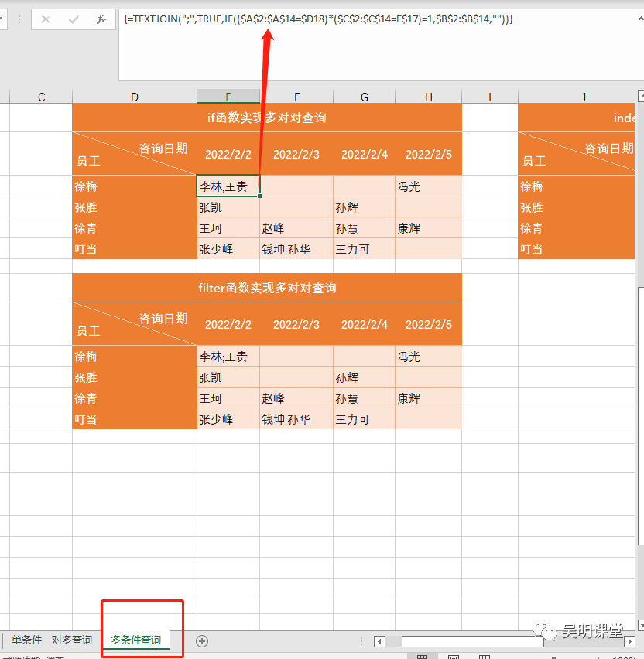This screenshot has height=659, width=644.
Task: Select 2022/2/4 header in the if table
Action: click(365, 154)
